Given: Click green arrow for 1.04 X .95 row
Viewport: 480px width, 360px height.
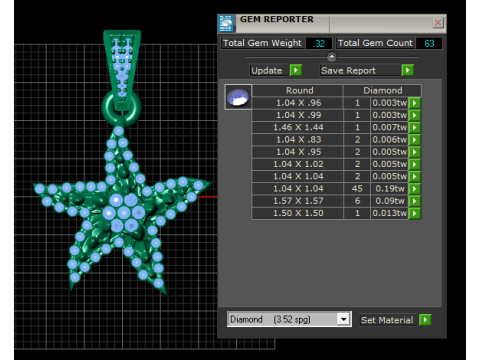Looking at the screenshot, I should (415, 152).
